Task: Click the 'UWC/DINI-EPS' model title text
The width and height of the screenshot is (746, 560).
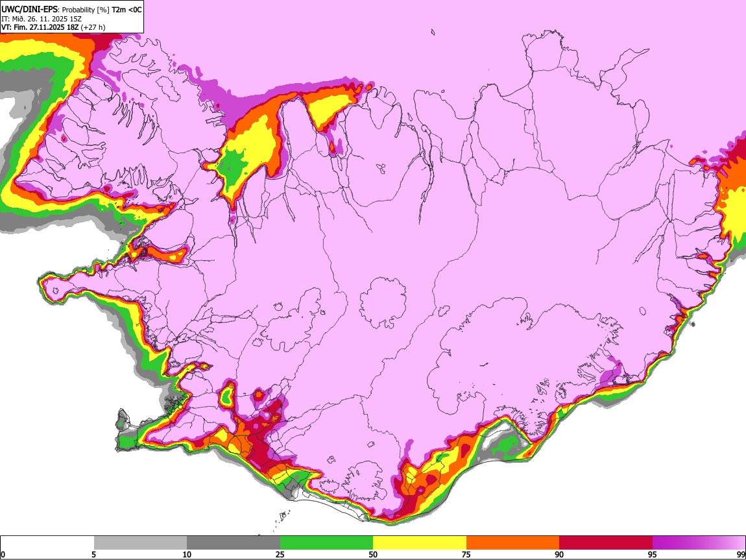Action: pyautogui.click(x=30, y=10)
